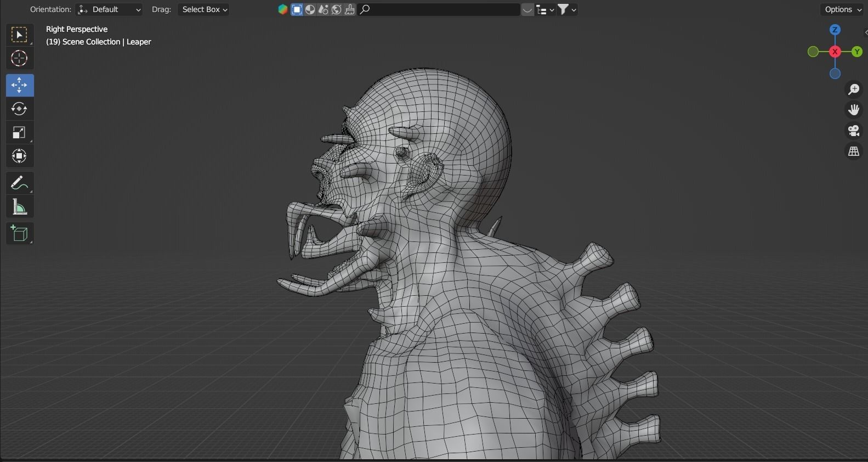This screenshot has width=868, height=462.
Task: Click the unlabeled green negative Y gizmo circle
Action: tap(813, 52)
